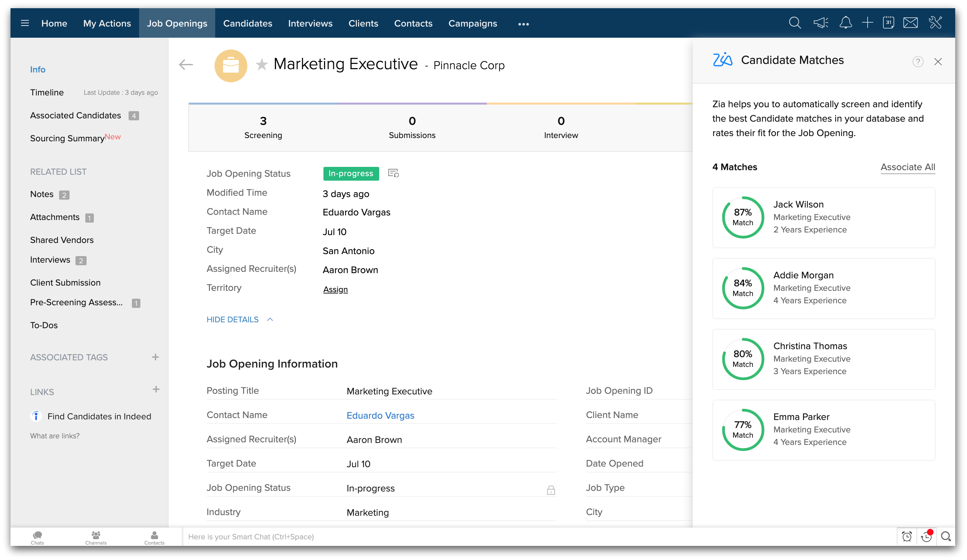Image resolution: width=967 pixels, height=560 pixels.
Task: Toggle favorite star for Marketing Executive
Action: [262, 65]
